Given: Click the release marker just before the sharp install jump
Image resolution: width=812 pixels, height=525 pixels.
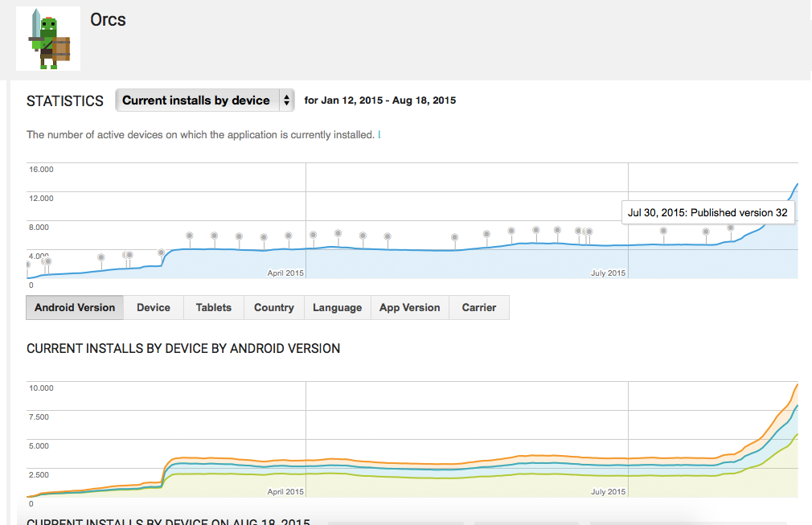Looking at the screenshot, I should [162, 252].
